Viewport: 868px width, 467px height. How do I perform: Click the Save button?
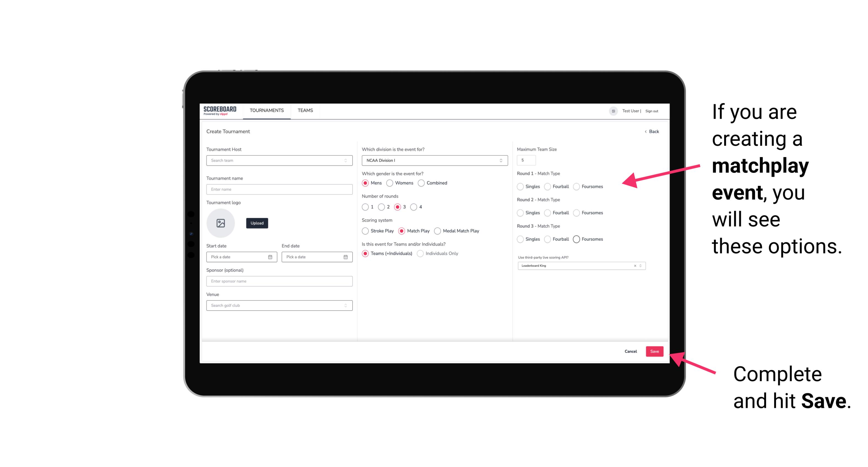[654, 351]
